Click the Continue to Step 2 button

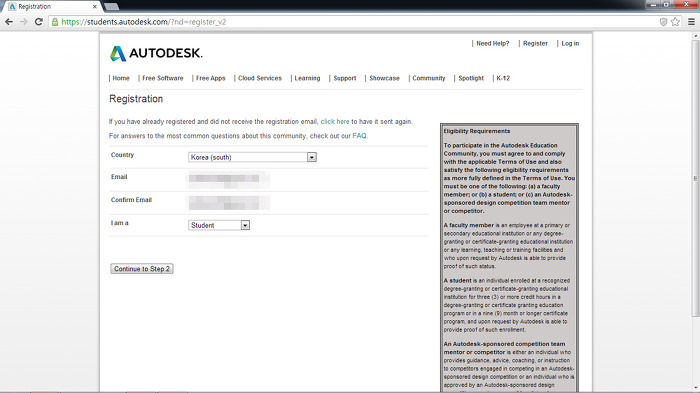142,269
